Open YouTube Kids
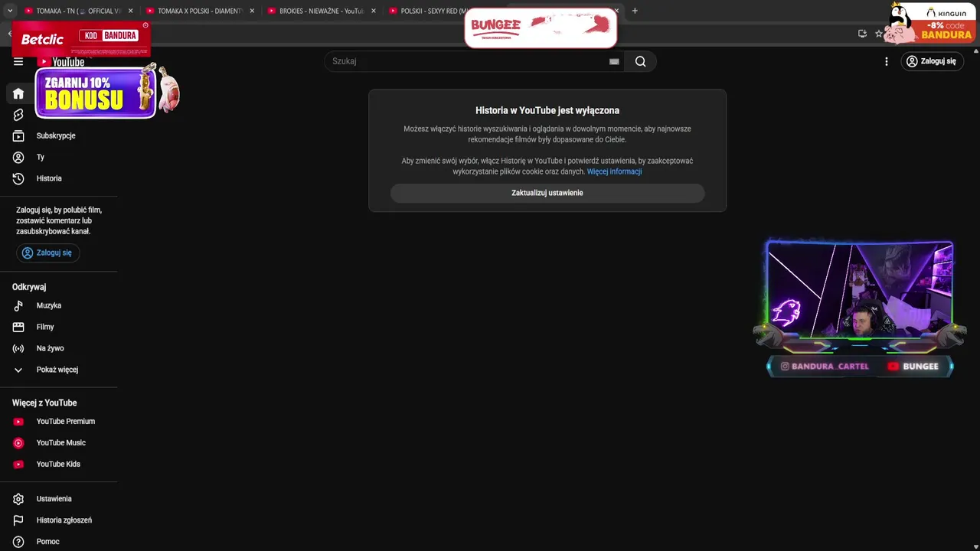Viewport: 980px width, 551px height. click(x=59, y=465)
